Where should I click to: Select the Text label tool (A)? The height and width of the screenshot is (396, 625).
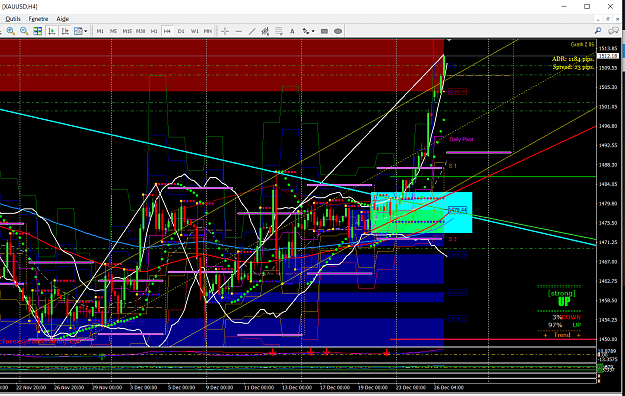(292, 31)
